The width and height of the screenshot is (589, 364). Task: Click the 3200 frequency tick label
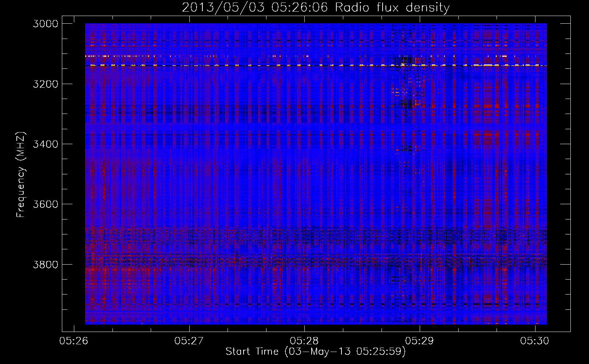46,84
